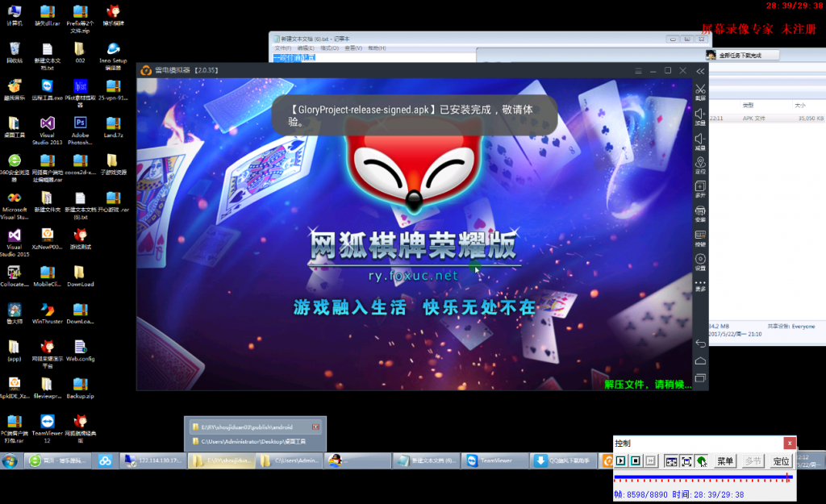The image size is (826, 504).
Task: Click play button in 控制 panel
Action: click(x=621, y=461)
